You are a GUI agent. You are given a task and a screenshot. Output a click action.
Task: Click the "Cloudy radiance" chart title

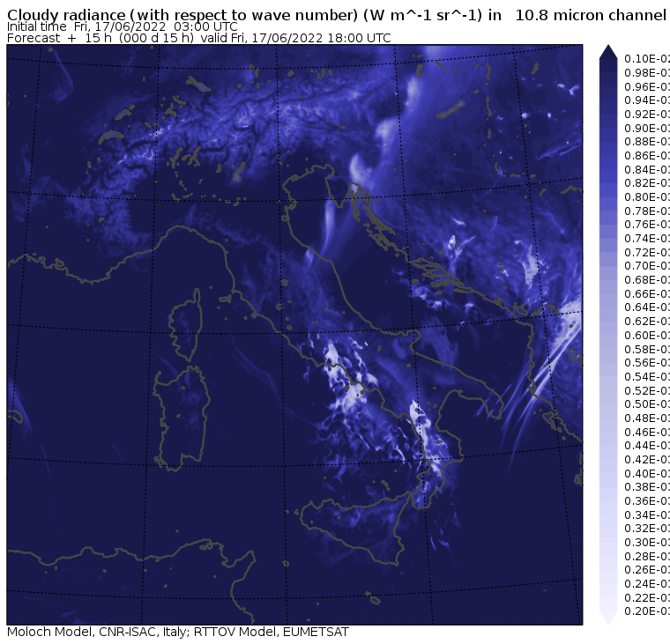337,15
